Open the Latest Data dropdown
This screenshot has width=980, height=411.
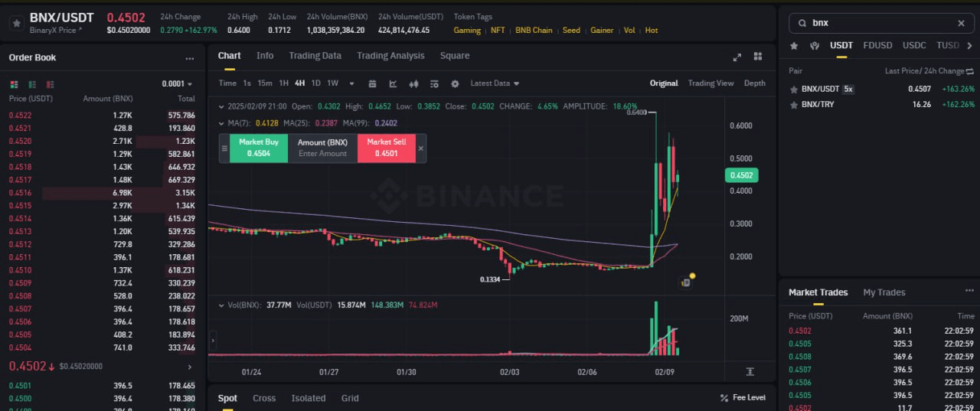(495, 83)
